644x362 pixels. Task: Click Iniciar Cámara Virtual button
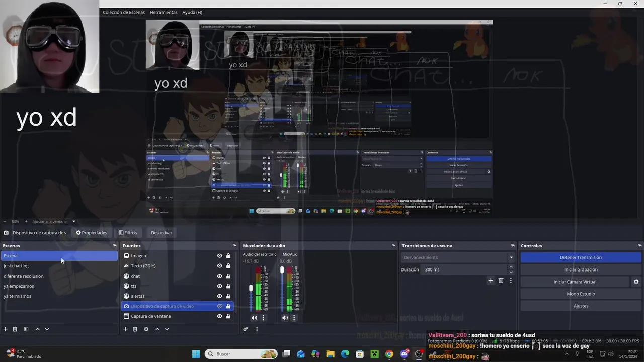coord(575,282)
